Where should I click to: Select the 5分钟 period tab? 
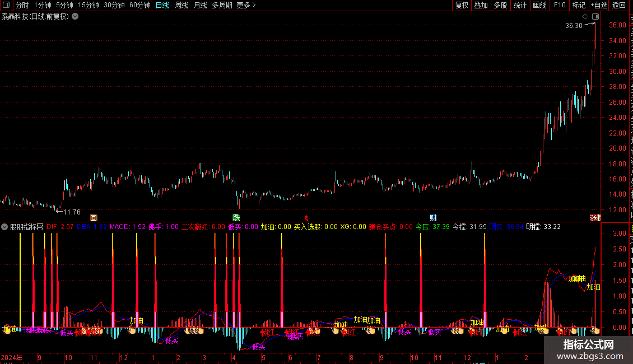click(x=64, y=5)
